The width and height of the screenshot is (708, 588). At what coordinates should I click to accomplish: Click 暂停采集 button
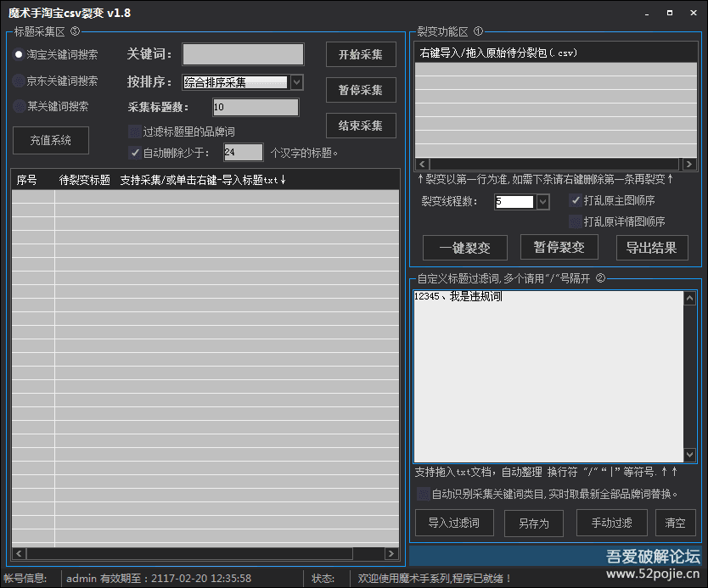click(x=361, y=90)
